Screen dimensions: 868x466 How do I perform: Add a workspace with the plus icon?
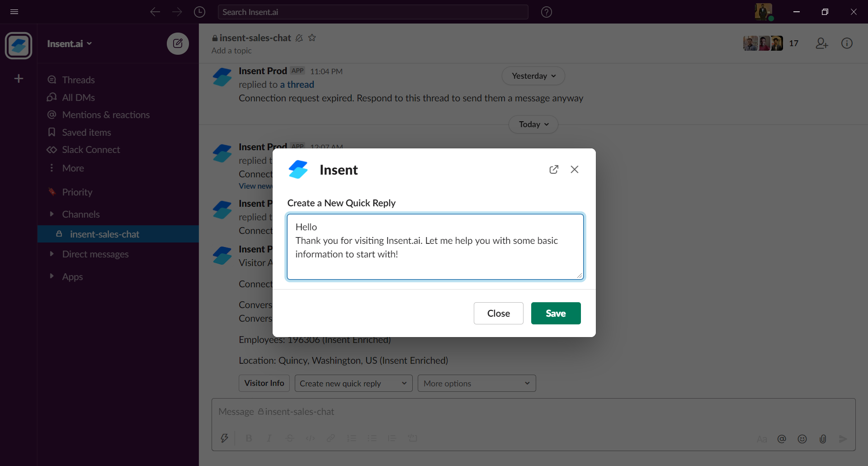click(x=19, y=79)
